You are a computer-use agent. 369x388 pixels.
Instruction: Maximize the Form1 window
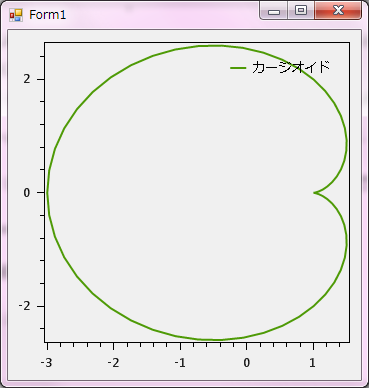coord(301,11)
